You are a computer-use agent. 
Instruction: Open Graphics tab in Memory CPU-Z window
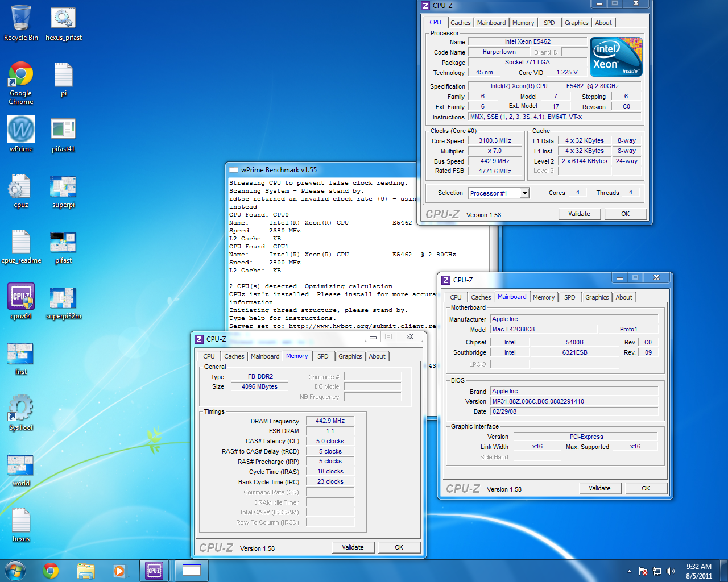pos(350,356)
